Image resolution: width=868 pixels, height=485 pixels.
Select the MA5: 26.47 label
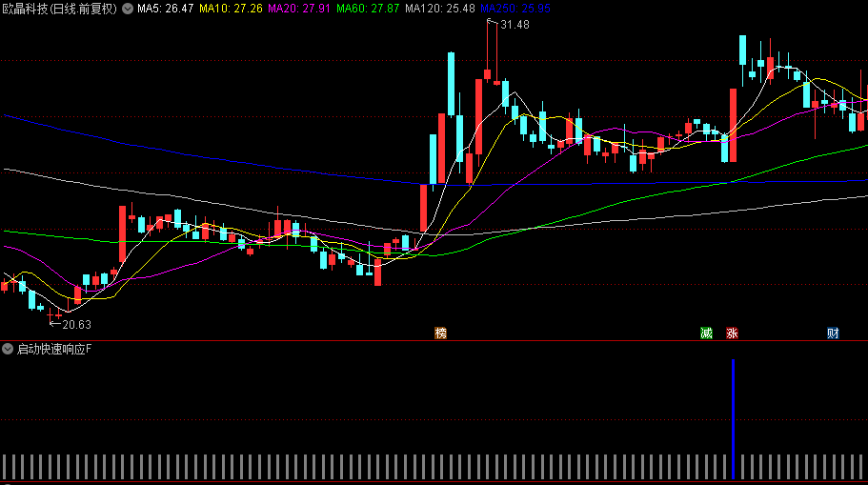coord(166,9)
